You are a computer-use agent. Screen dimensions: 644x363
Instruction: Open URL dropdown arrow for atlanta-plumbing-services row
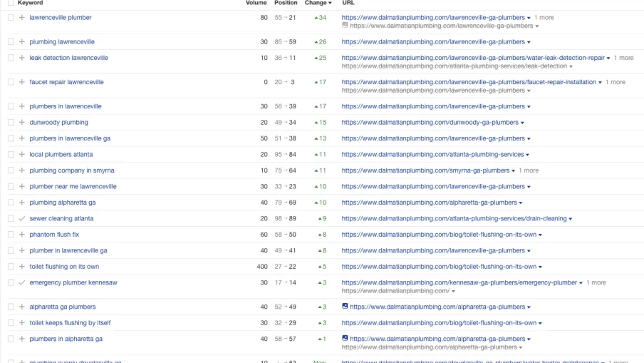click(527, 155)
